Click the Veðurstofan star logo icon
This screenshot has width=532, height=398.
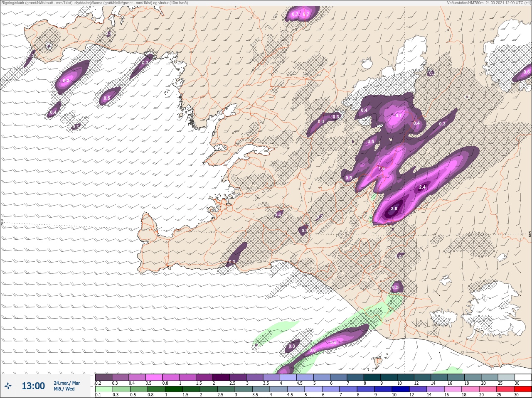(8, 386)
